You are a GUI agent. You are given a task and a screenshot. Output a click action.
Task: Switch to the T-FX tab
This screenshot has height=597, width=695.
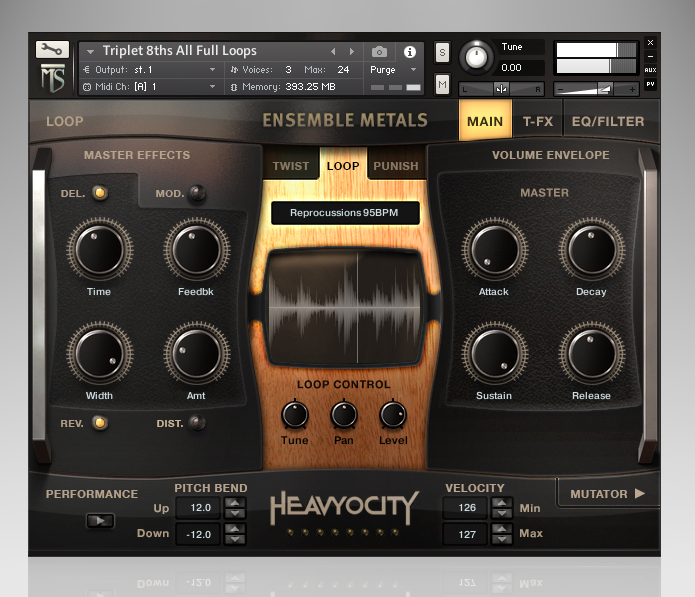click(x=538, y=121)
